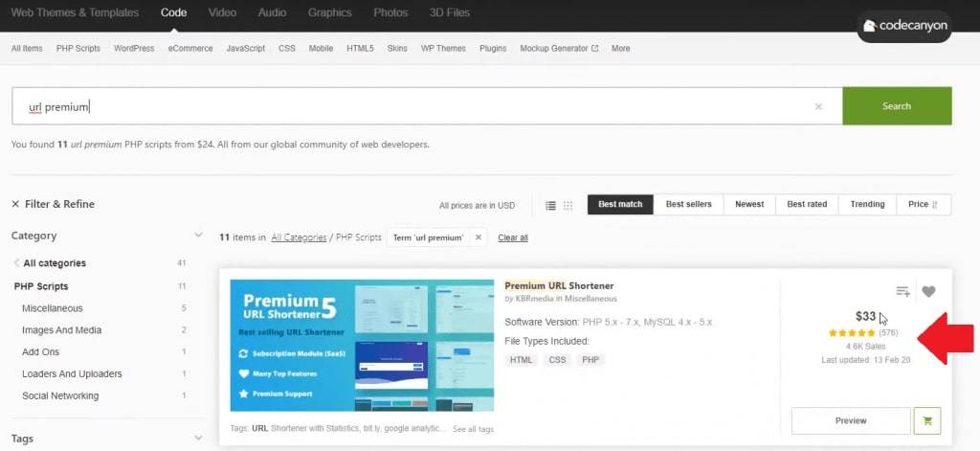Sort by Trending
Screen dimensions: 980x451
click(867, 205)
